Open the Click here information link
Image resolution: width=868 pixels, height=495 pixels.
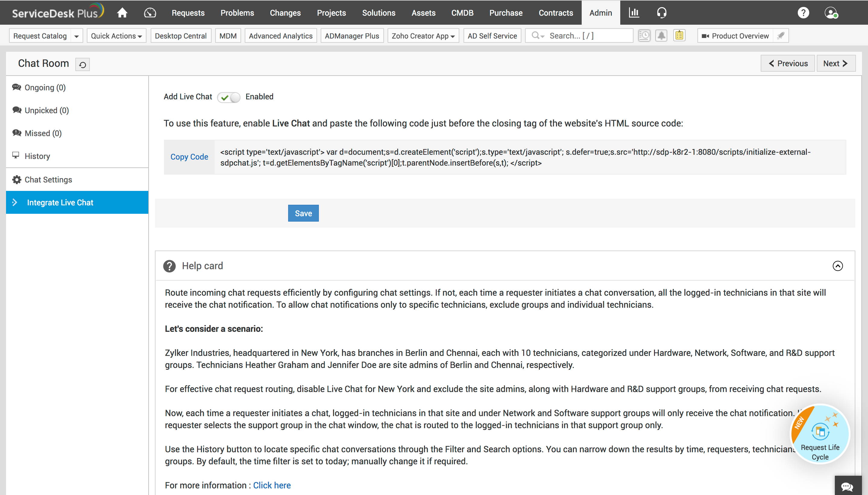click(272, 485)
